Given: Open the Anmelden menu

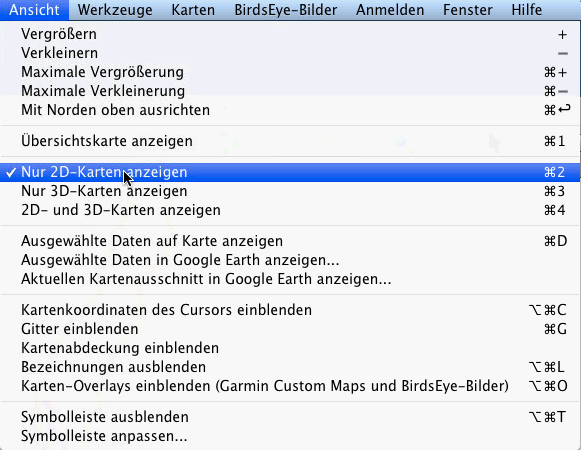Looking at the screenshot, I should pyautogui.click(x=390, y=10).
